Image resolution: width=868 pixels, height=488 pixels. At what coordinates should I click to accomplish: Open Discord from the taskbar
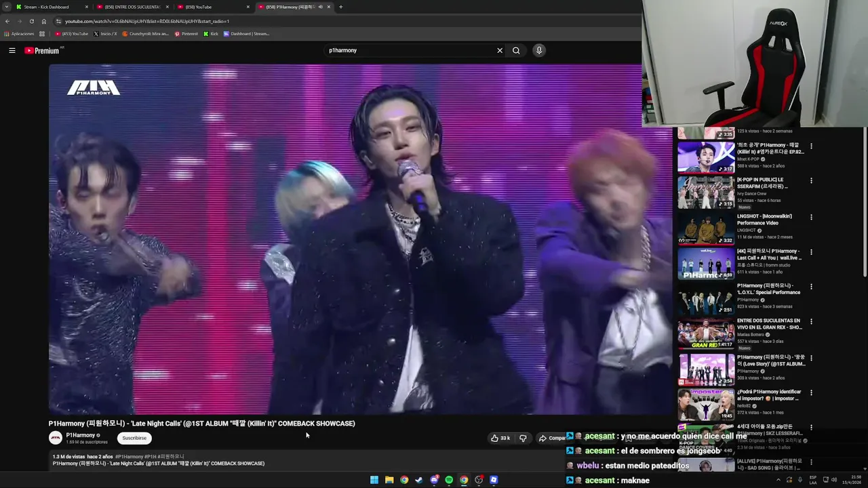(x=434, y=480)
